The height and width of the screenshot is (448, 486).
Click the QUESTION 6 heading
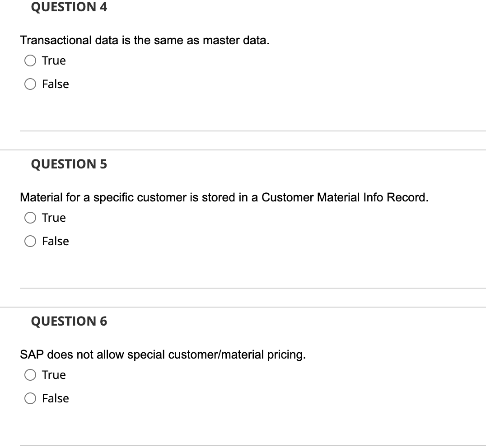(69, 321)
